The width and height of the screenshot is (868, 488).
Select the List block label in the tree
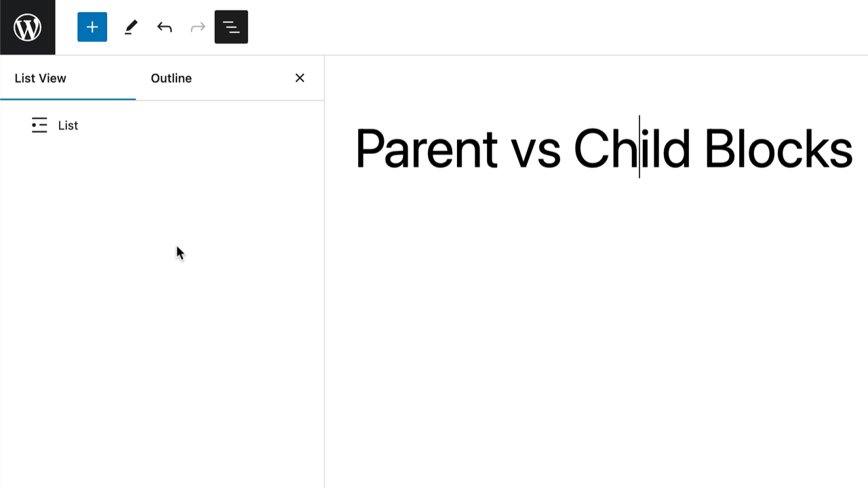click(68, 125)
